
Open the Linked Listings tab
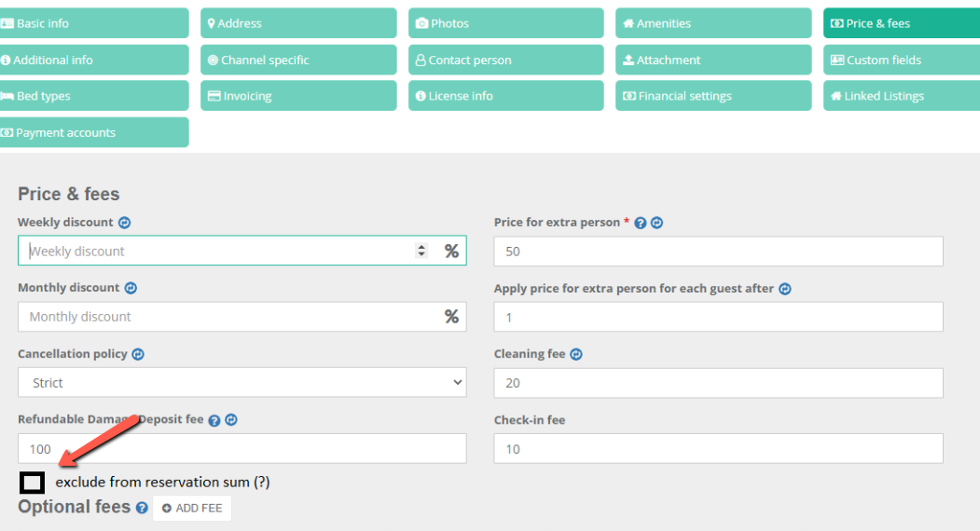902,96
